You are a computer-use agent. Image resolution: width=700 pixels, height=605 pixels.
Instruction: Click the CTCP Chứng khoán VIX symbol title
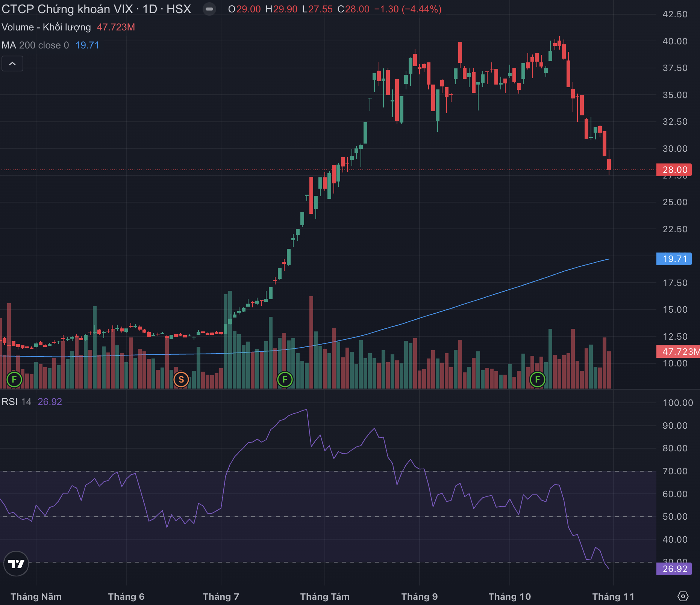[68, 9]
